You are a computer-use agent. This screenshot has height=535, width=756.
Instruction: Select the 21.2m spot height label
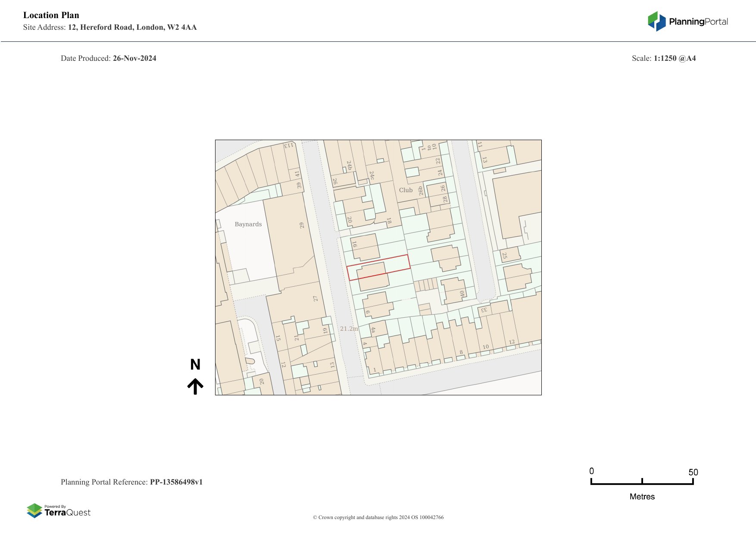click(x=349, y=329)
